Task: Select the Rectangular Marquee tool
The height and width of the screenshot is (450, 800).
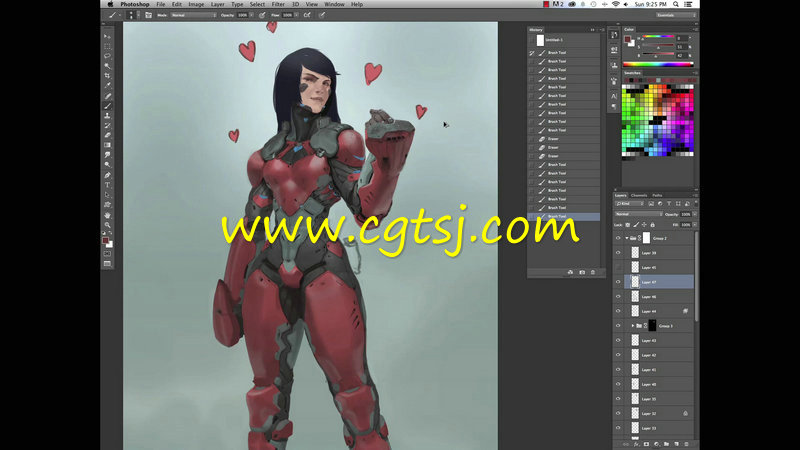Action: coord(107,46)
